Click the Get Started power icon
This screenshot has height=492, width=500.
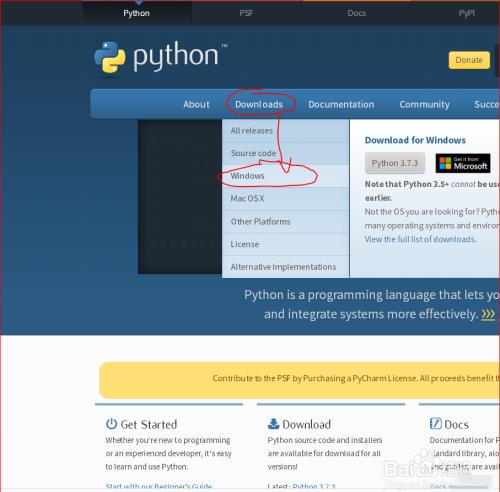(x=111, y=424)
